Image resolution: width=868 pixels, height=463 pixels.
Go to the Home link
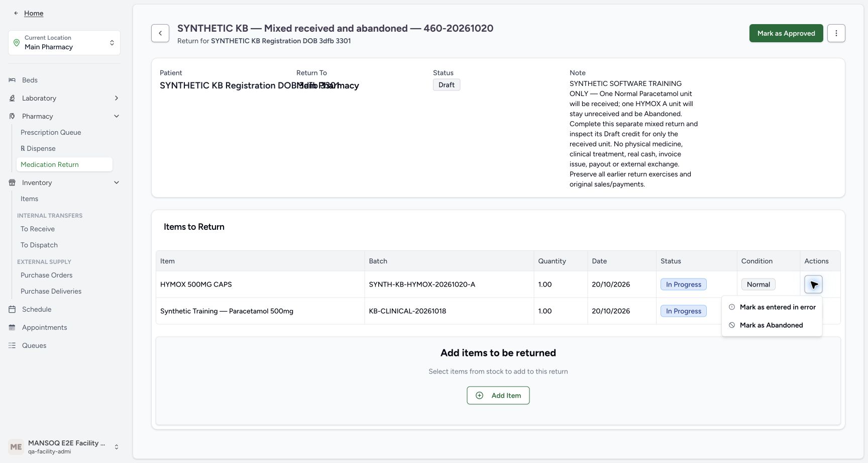click(x=34, y=13)
